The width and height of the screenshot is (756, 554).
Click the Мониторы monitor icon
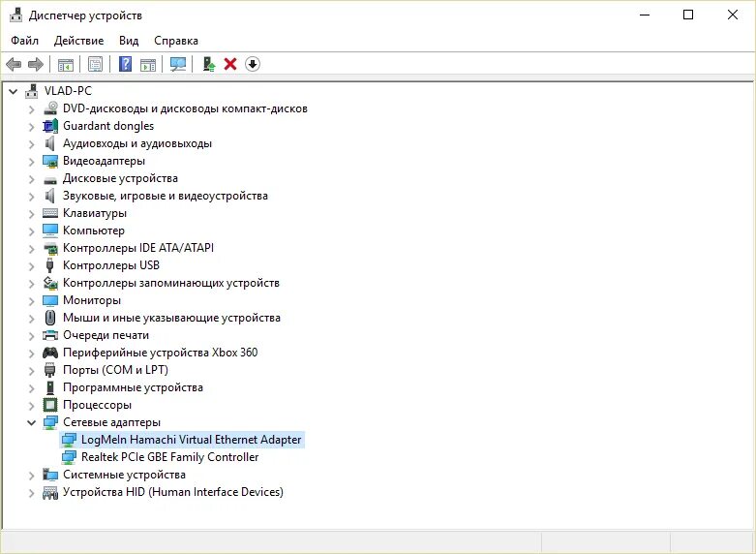click(x=50, y=300)
